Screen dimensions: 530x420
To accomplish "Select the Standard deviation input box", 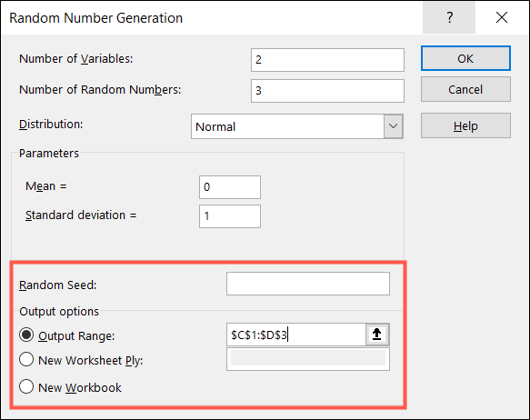I will tap(230, 216).
